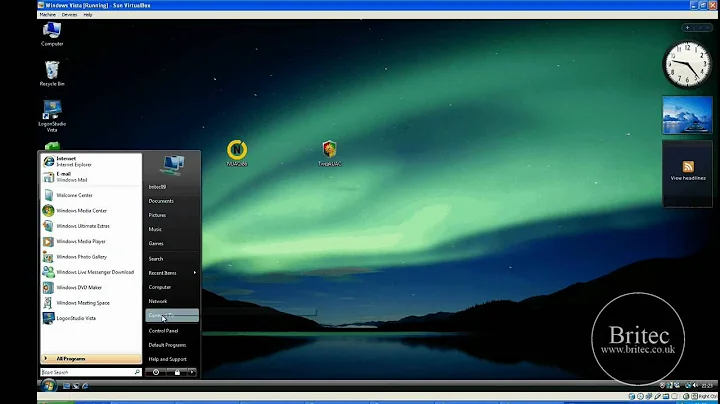720x404 pixels.
Task: Launch the TweakUAC desktop shortcut
Action: coord(330,153)
